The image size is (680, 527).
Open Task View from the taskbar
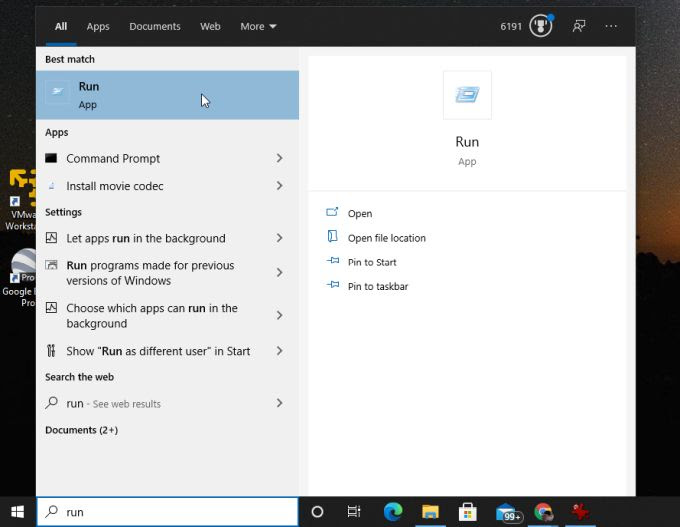(x=354, y=512)
